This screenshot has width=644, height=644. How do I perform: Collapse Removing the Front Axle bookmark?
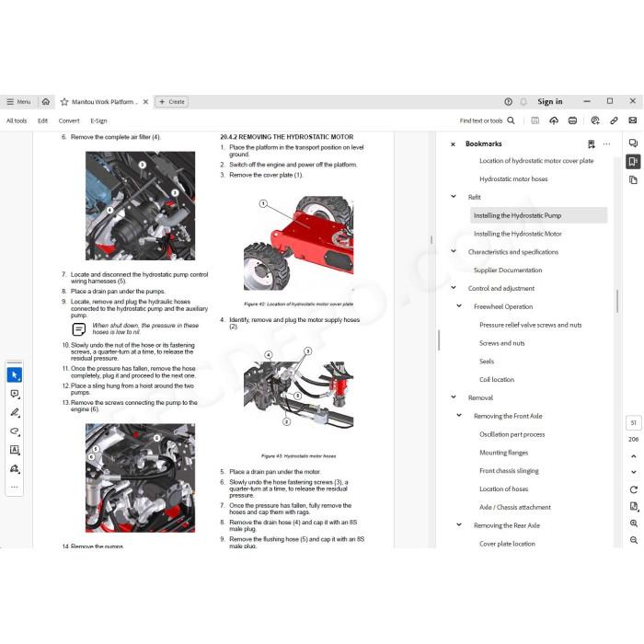459,416
